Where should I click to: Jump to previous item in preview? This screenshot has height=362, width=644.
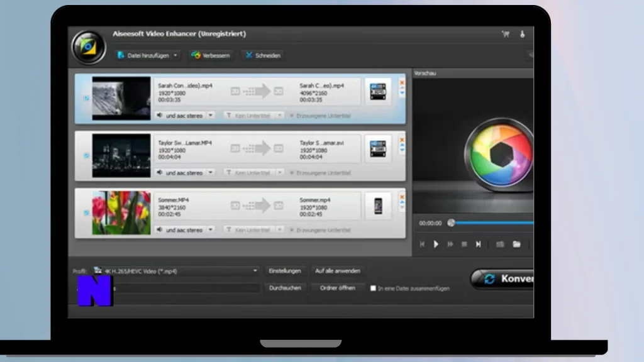(422, 244)
